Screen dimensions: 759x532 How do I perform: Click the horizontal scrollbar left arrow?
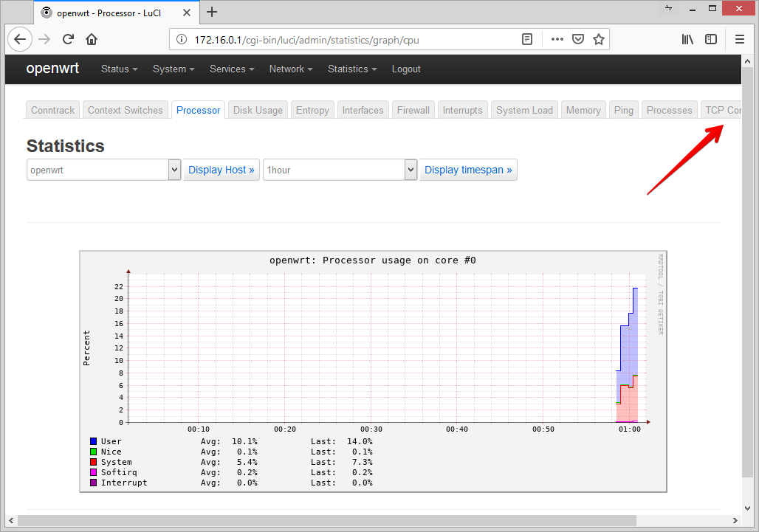pos(12,521)
